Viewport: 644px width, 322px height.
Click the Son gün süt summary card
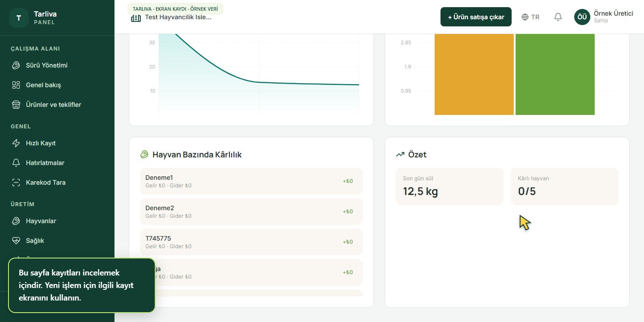click(449, 186)
